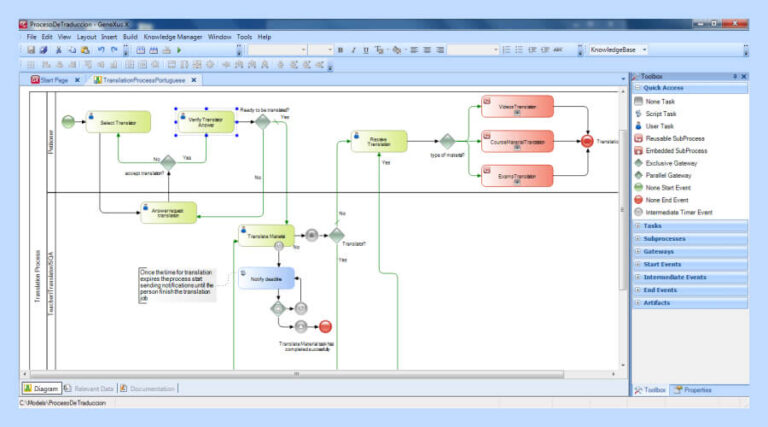Pin the Toolbox panel

click(735, 76)
